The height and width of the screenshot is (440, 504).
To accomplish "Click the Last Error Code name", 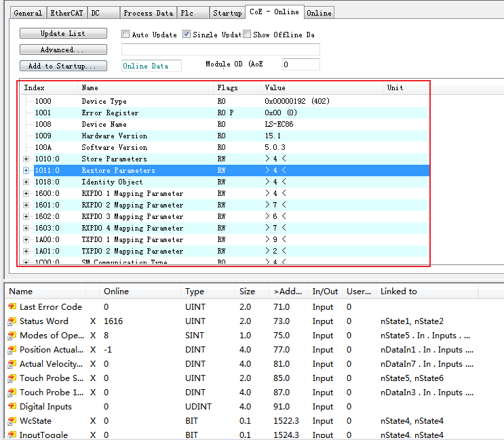I will [x=51, y=306].
